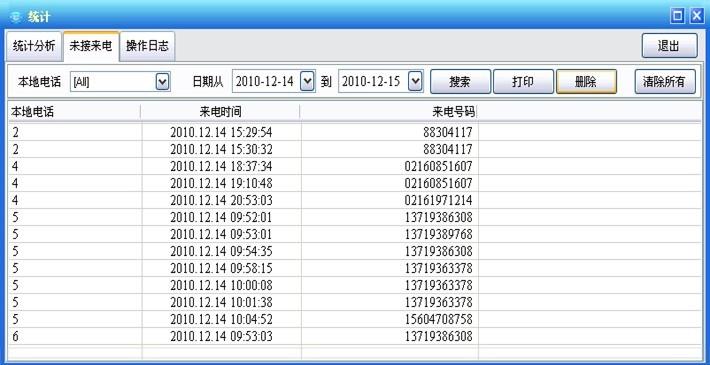Open the start date 2010-12-14 dropdown
710x365 pixels.
pos(307,82)
